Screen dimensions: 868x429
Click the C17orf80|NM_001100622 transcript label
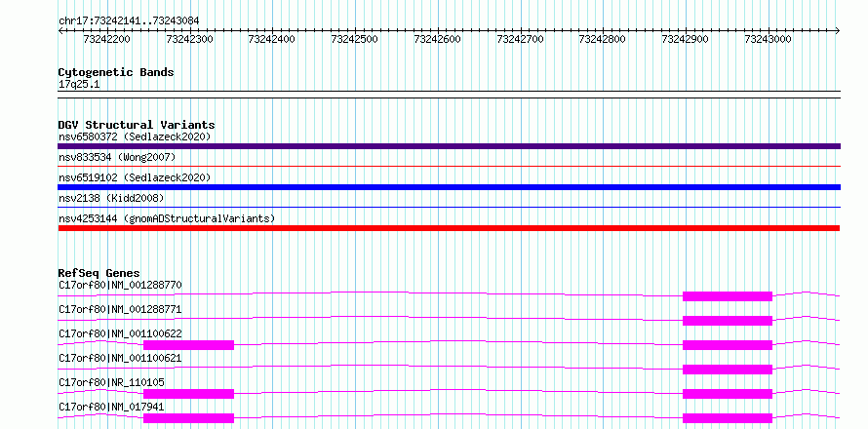click(120, 333)
